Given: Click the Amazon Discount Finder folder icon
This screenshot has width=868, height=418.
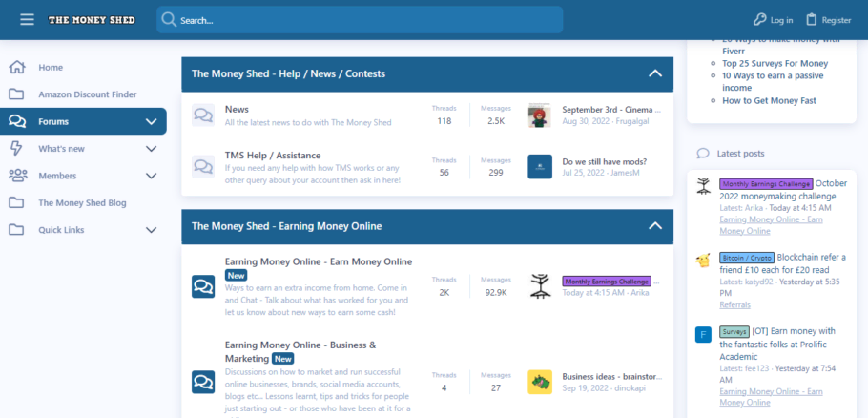Looking at the screenshot, I should pyautogui.click(x=16, y=94).
